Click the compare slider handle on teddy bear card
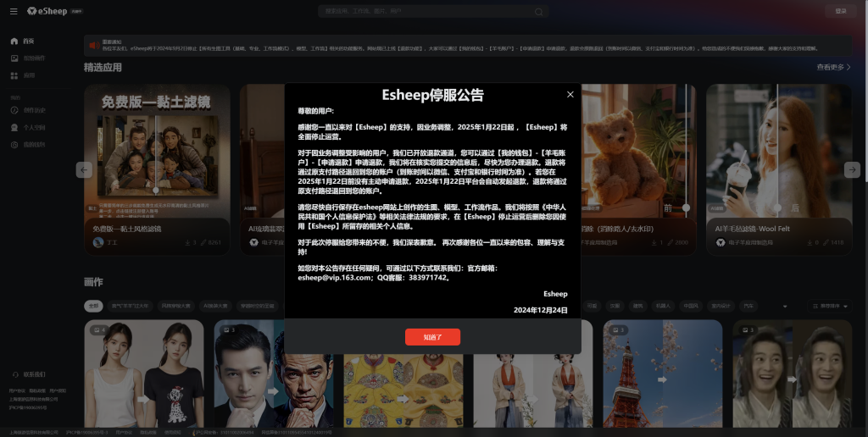Screen dimensions: 868x437 click(686, 207)
